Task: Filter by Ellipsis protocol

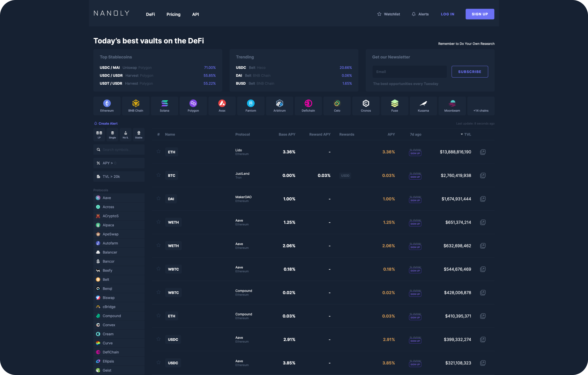Action: pyautogui.click(x=119, y=361)
